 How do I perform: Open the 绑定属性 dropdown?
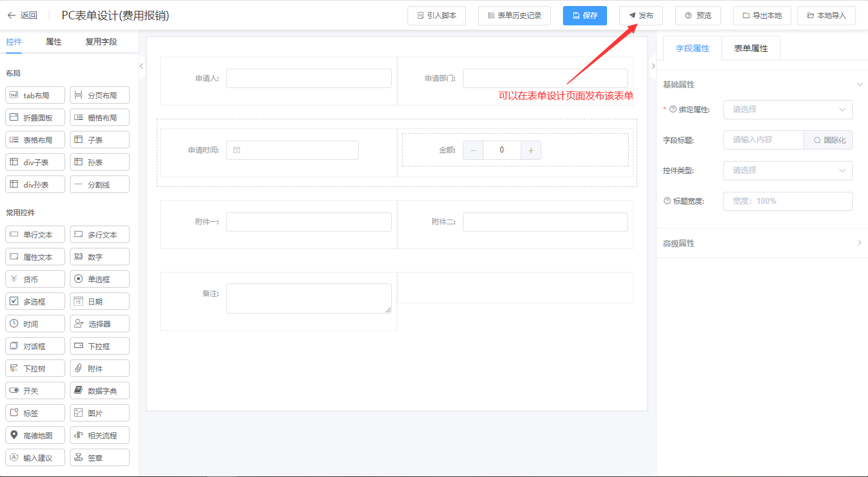click(787, 110)
